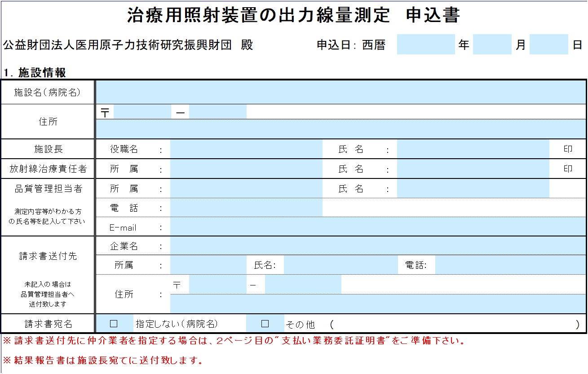The width and height of the screenshot is (588, 374).
Task: Click facility address line field below postal code
Action: (341, 129)
